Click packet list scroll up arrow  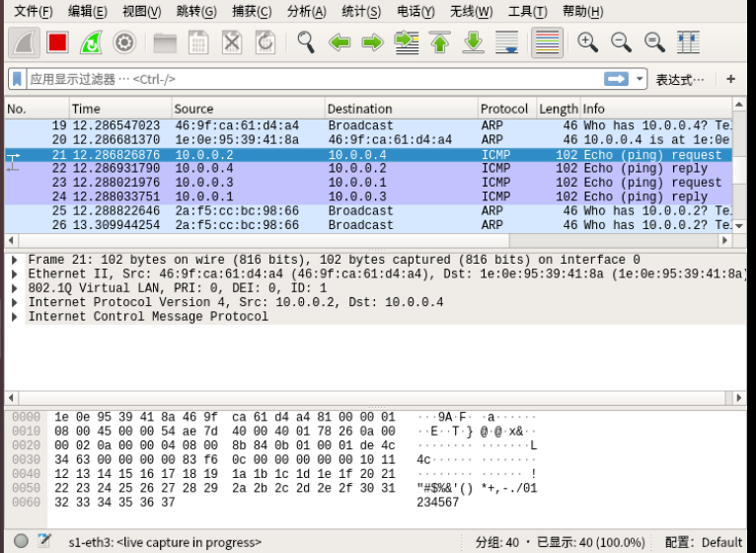point(739,105)
